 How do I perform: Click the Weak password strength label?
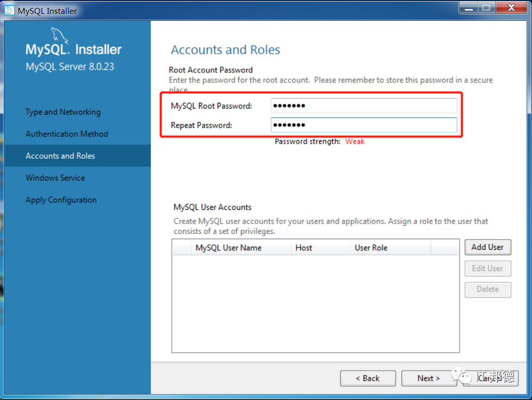point(355,142)
